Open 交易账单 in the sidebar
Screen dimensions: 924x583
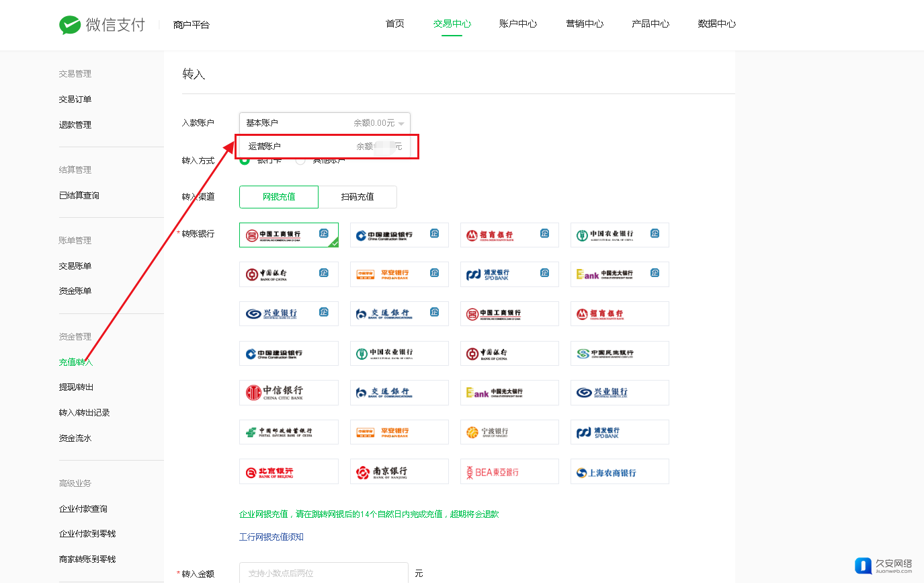(75, 266)
